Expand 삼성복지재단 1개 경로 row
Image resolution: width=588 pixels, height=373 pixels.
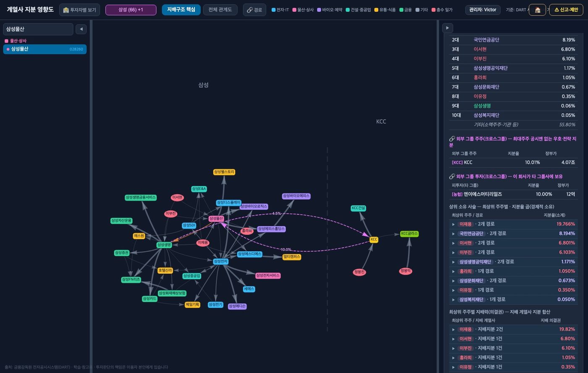point(513,299)
